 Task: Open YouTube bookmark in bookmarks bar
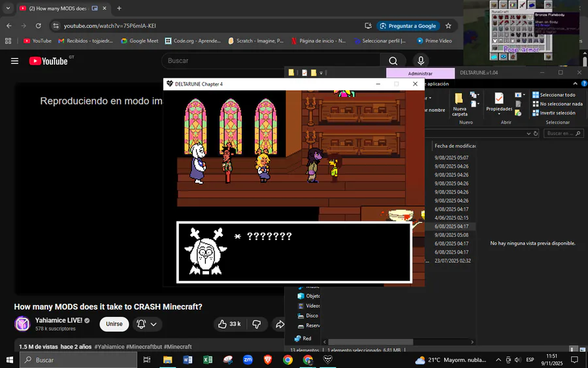(x=37, y=41)
